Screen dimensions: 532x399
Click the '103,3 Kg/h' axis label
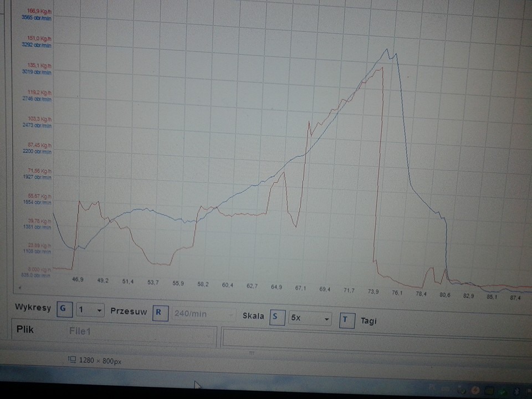(40, 119)
